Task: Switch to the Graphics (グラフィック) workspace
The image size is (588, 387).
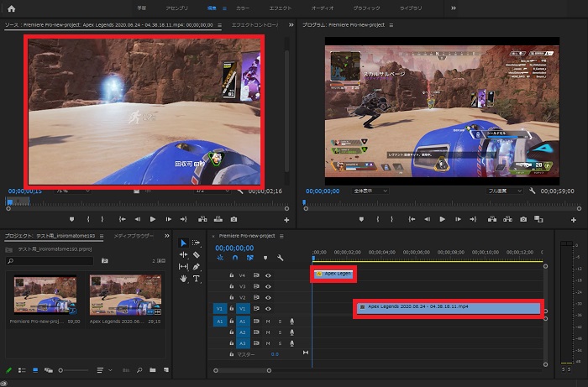Action: (366, 8)
